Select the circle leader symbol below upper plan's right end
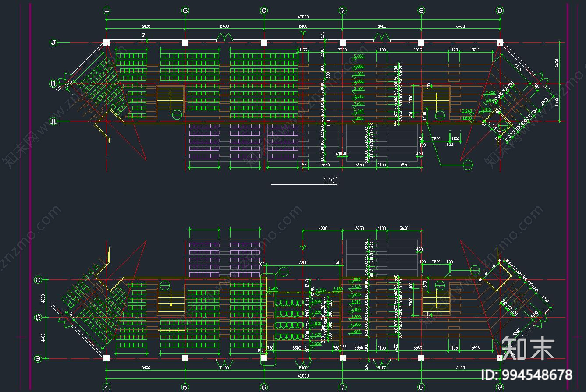586x392 pixels. pyautogui.click(x=468, y=165)
